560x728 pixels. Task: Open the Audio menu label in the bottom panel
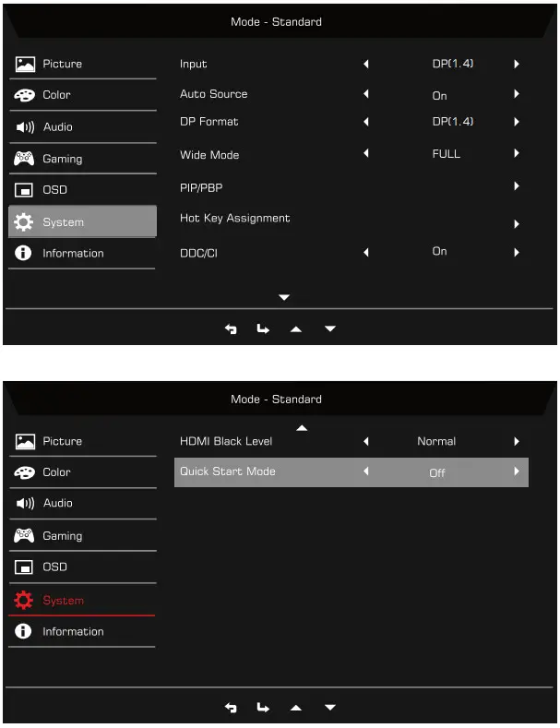pos(58,503)
